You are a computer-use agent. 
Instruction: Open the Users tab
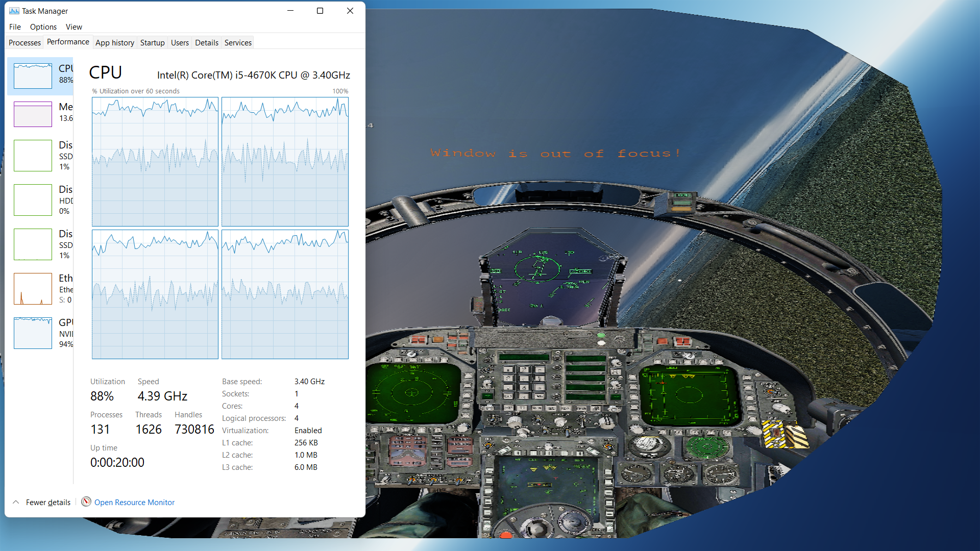click(x=180, y=43)
